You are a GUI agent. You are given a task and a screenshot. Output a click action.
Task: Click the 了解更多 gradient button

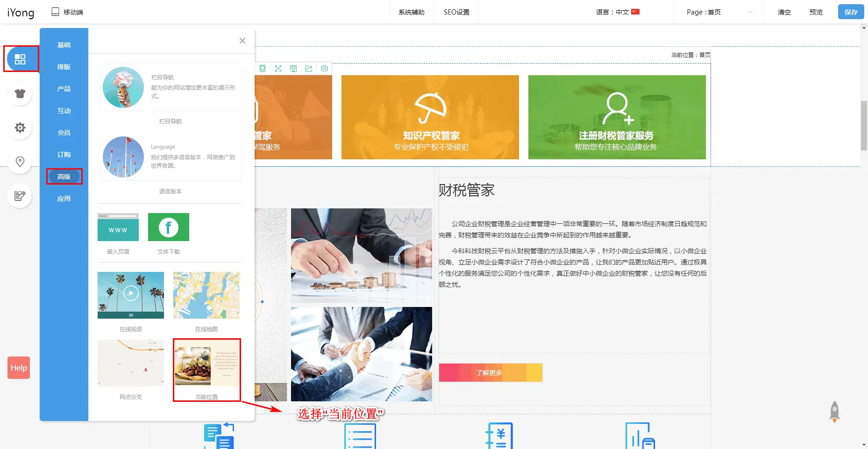click(x=490, y=373)
